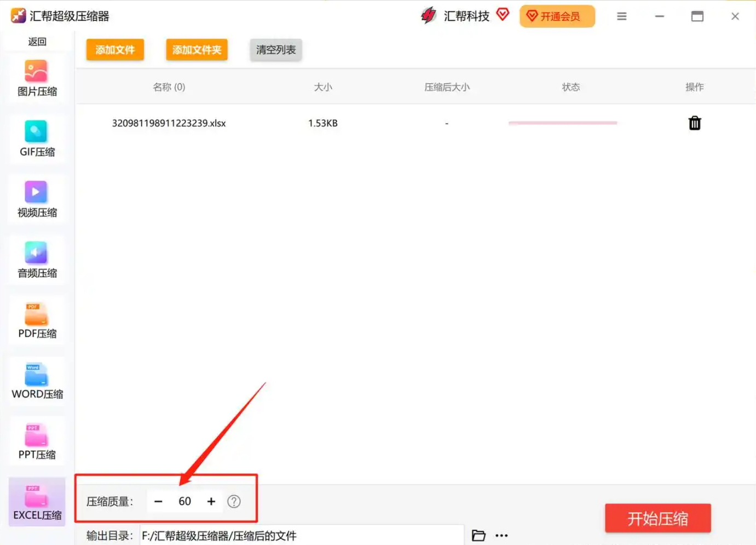Image resolution: width=756 pixels, height=545 pixels.
Task: Click the 清空列表 button
Action: 276,50
